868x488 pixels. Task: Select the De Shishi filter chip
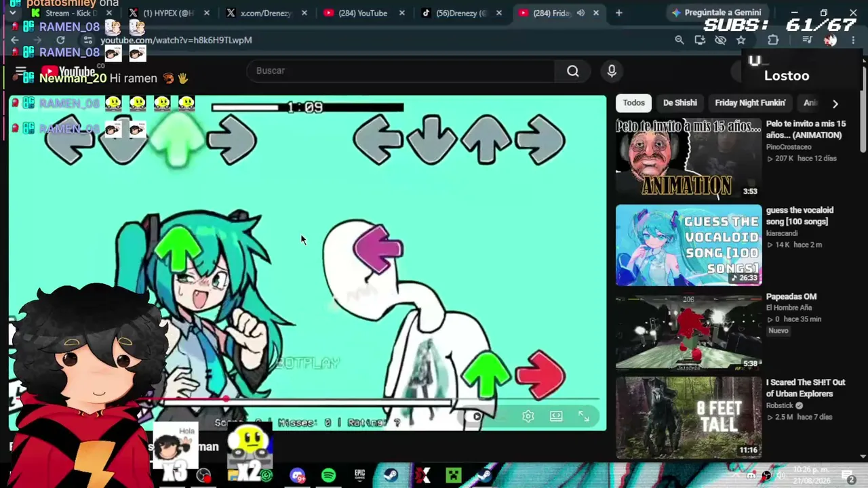(680, 103)
